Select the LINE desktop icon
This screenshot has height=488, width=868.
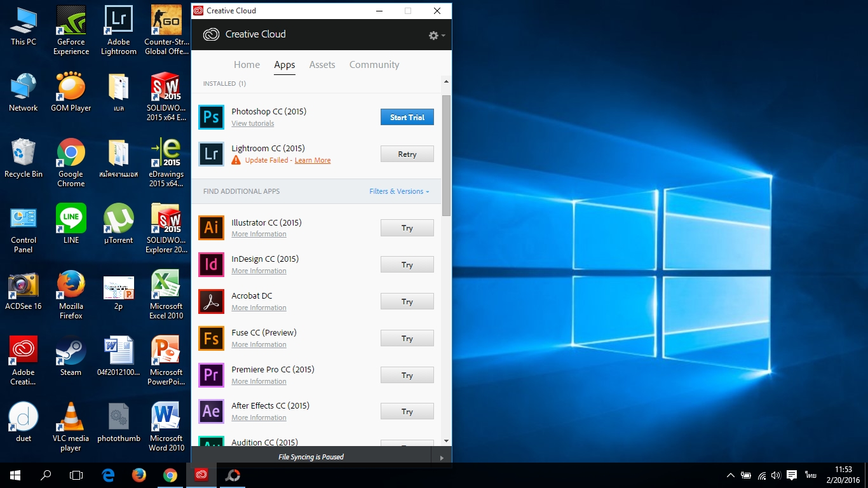coord(71,224)
